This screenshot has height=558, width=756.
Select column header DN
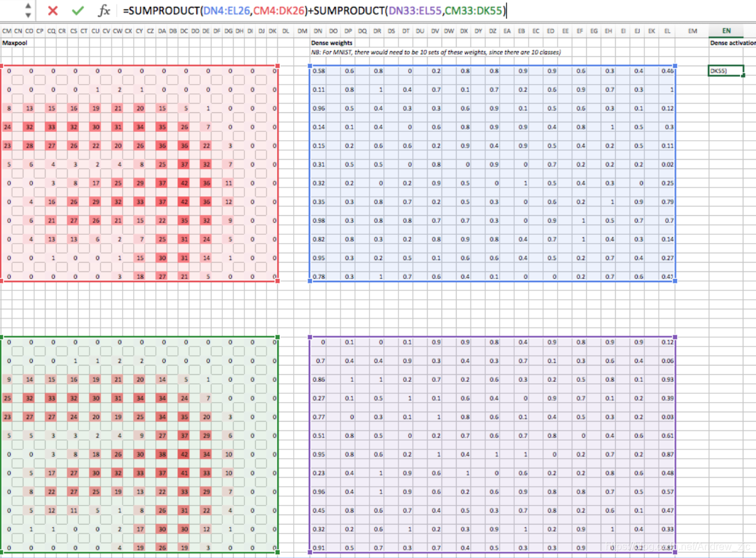point(318,31)
